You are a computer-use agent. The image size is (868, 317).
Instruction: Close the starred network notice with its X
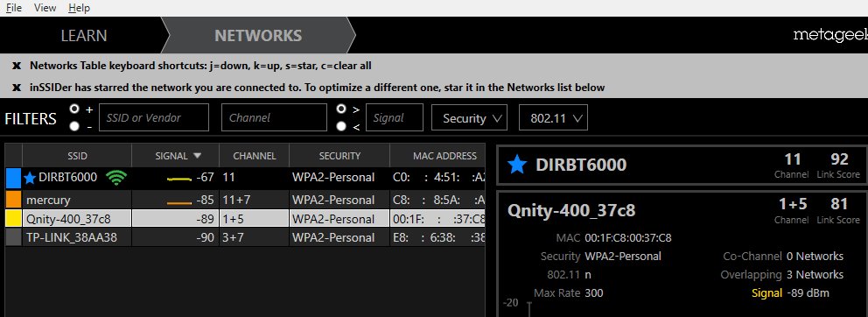(16, 87)
